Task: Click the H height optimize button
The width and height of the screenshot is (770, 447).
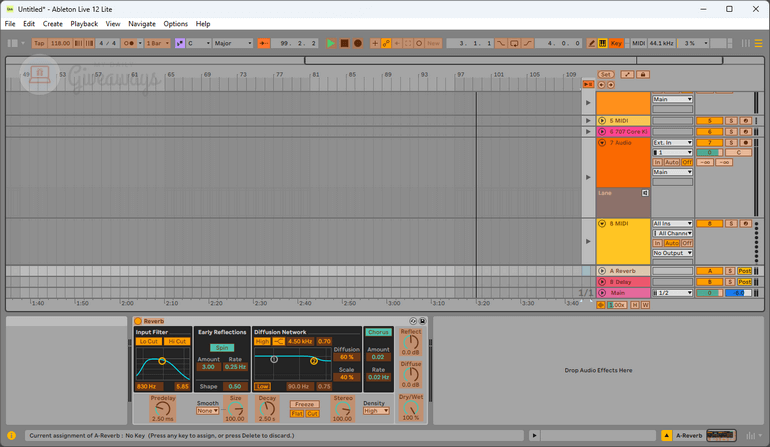Action: [x=635, y=305]
